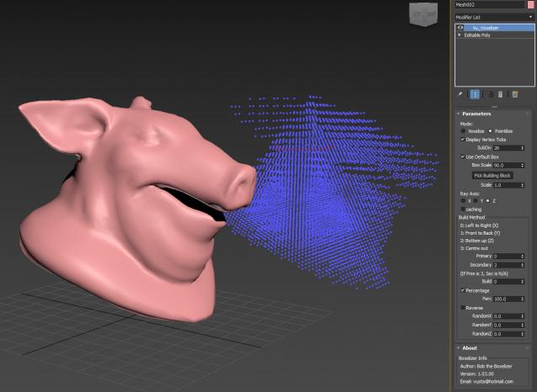Viewport: 537px width, 392px height.
Task: Click the Pick Building Block button
Action: 492,175
